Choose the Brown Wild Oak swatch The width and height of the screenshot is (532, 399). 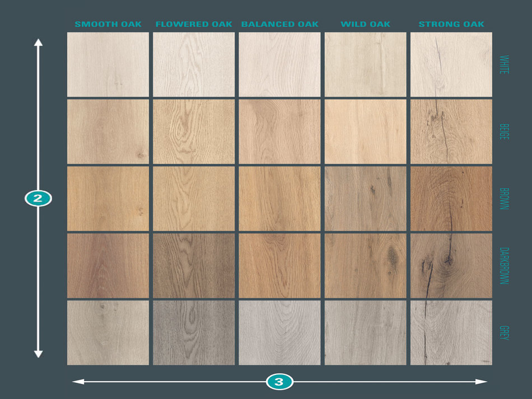coord(366,199)
